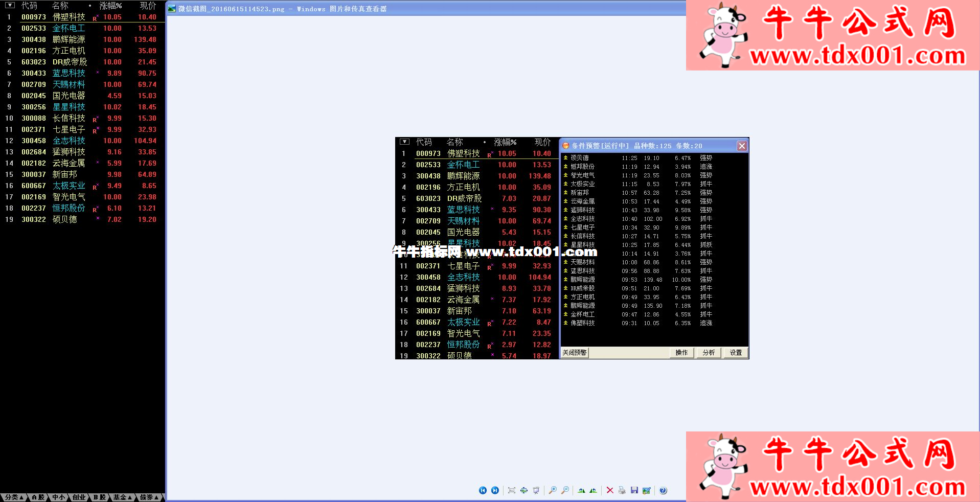Switch to the 创业 tab
This screenshot has height=502, width=980.
point(79,497)
